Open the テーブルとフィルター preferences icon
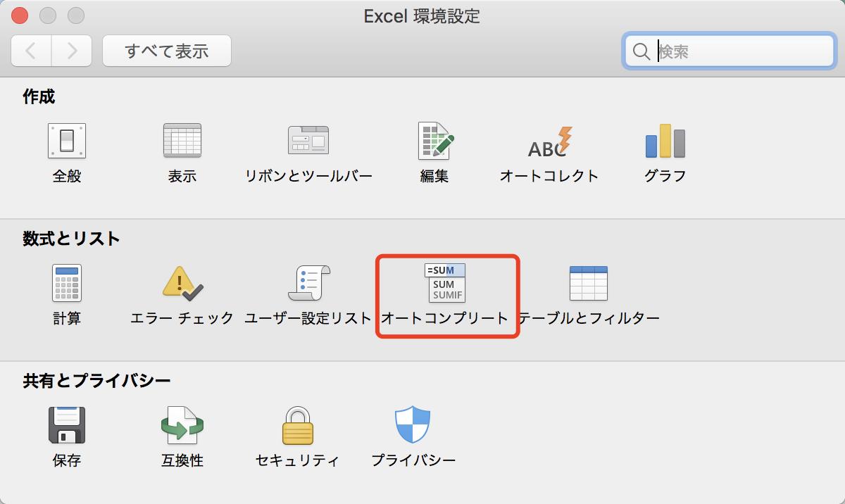Screen dimensions: 845x504 589,283
